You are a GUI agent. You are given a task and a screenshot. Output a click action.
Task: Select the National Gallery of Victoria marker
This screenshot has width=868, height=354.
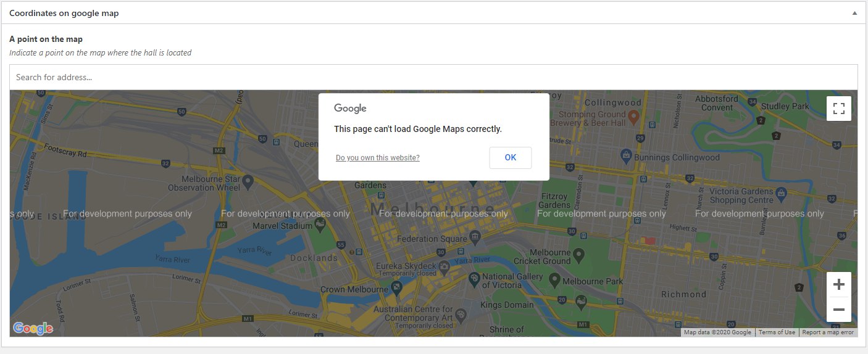(x=474, y=279)
